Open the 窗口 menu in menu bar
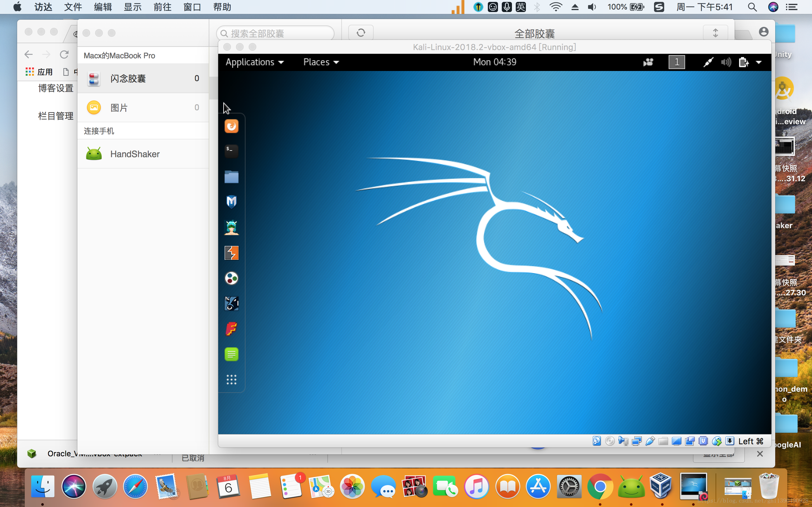812x507 pixels. (192, 7)
